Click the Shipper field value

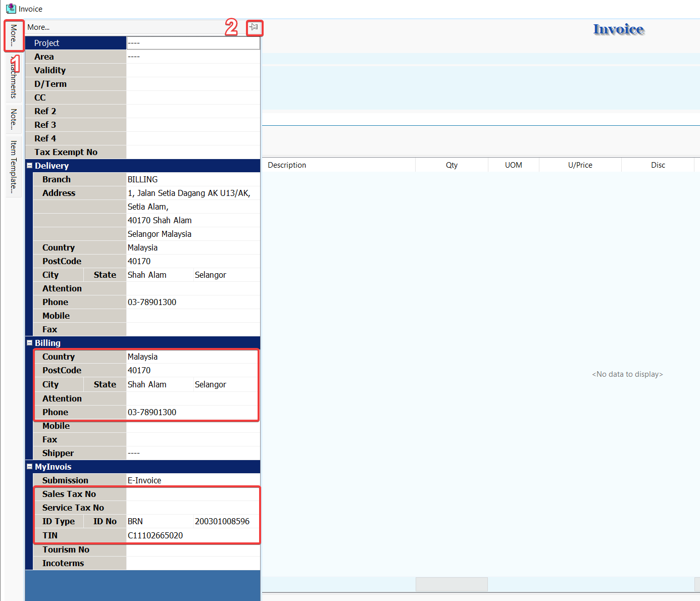tap(193, 453)
